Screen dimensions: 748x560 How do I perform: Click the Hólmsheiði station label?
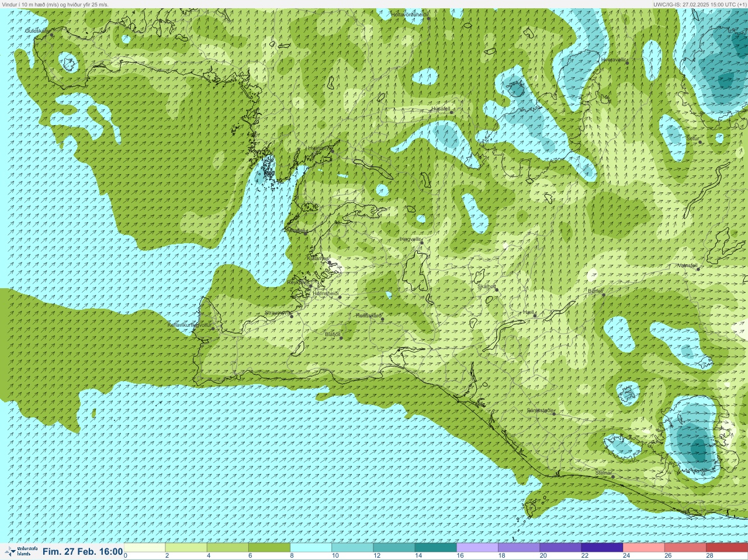coord(325,293)
